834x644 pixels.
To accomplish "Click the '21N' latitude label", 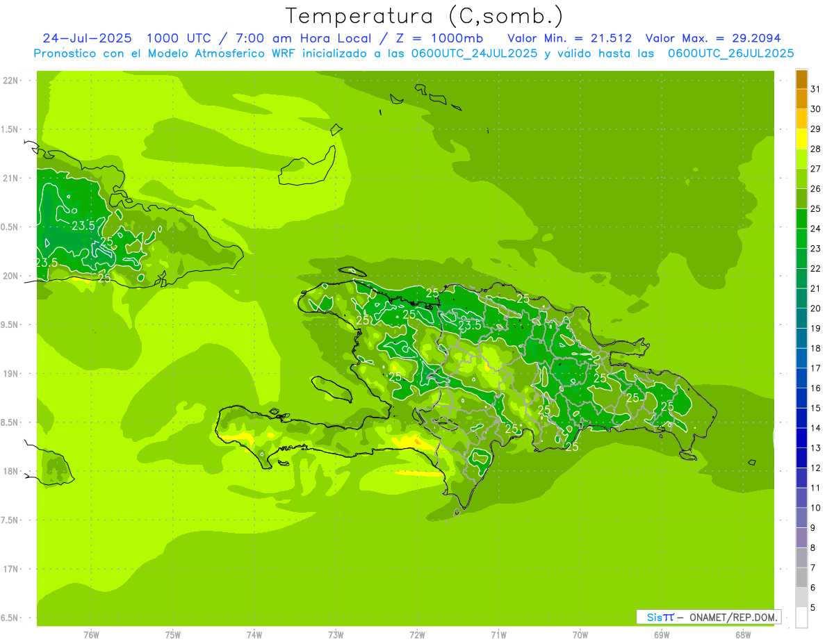I will tap(10, 179).
